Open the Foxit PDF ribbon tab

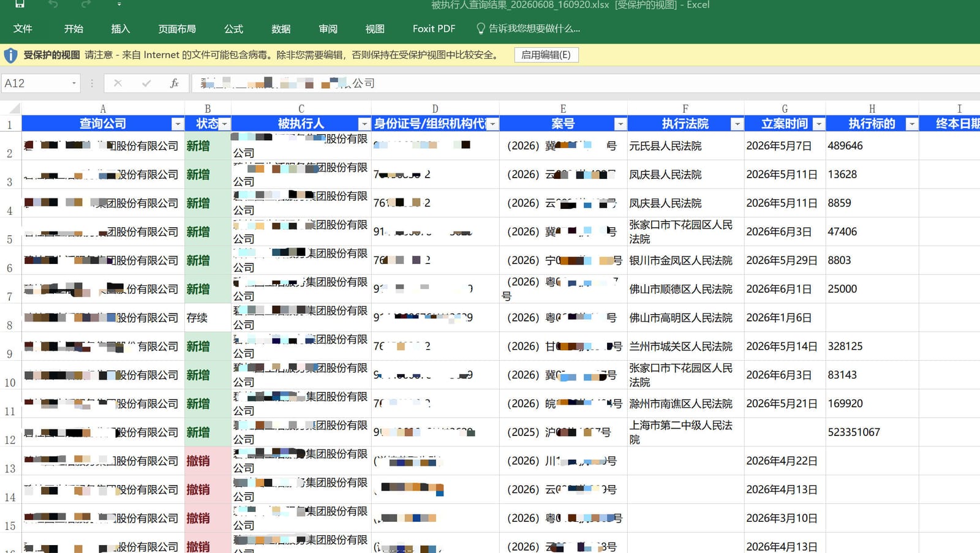click(434, 29)
